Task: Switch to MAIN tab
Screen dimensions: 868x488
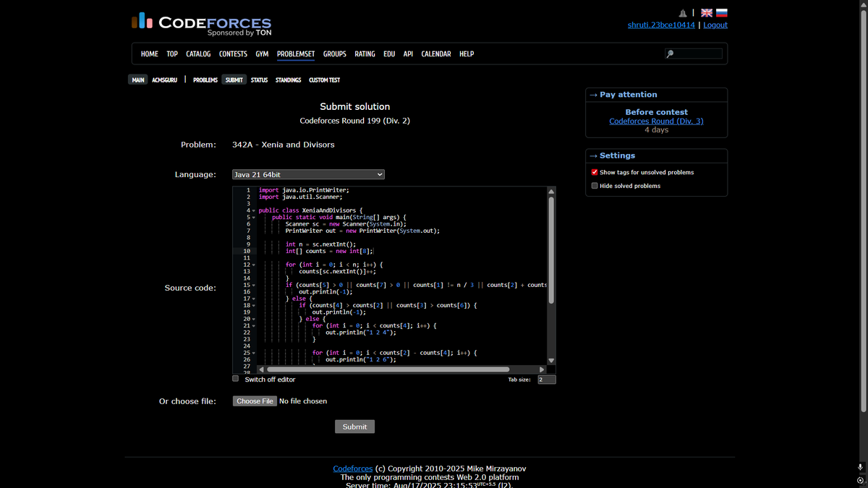Action: 138,80
